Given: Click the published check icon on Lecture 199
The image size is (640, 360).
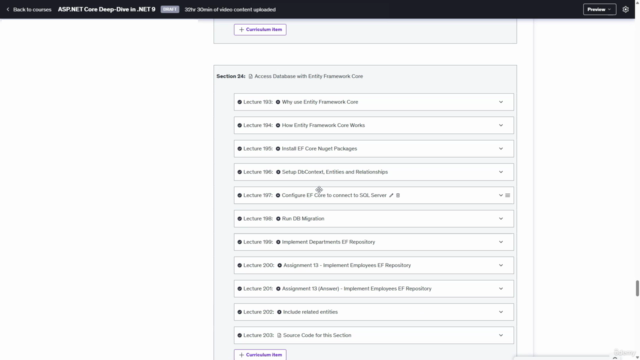Looking at the screenshot, I should pos(240,242).
